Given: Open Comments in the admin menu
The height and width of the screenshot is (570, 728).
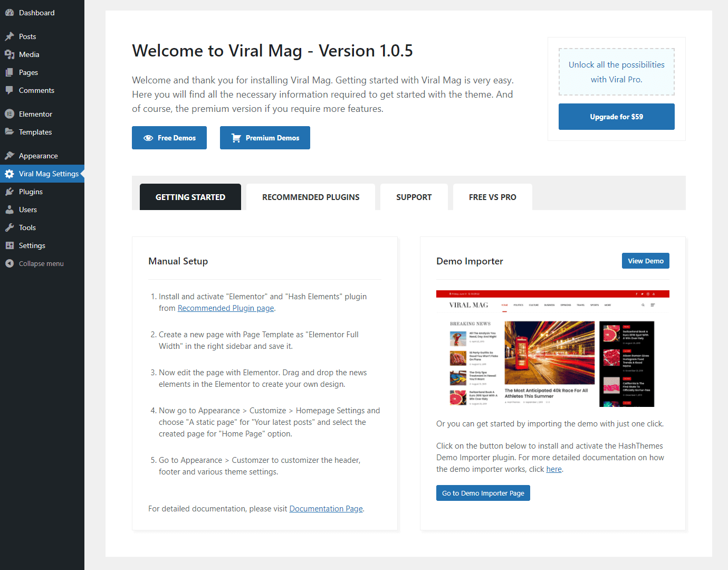Looking at the screenshot, I should (x=42, y=90).
